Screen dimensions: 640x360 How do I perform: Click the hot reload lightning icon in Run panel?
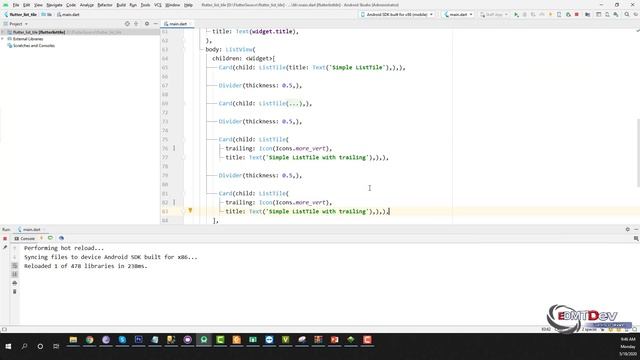click(41, 238)
